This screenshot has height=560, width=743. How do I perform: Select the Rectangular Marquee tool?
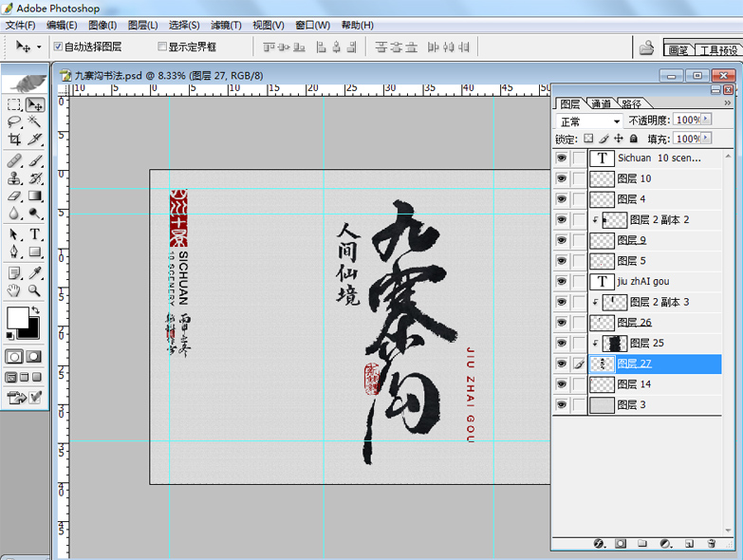pos(14,104)
